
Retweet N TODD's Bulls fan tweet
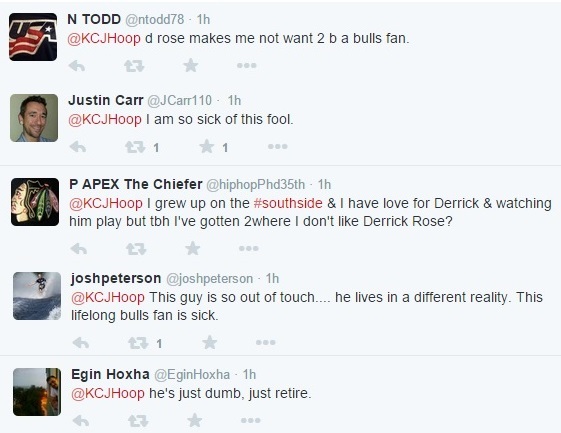(x=134, y=66)
